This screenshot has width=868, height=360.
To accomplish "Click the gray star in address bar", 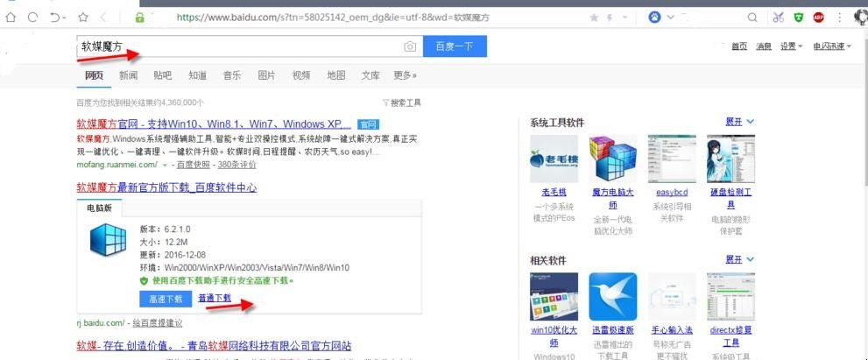I will tap(594, 18).
